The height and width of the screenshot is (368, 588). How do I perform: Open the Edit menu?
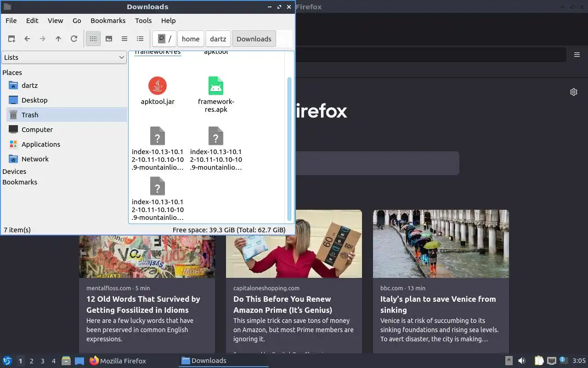(x=32, y=21)
